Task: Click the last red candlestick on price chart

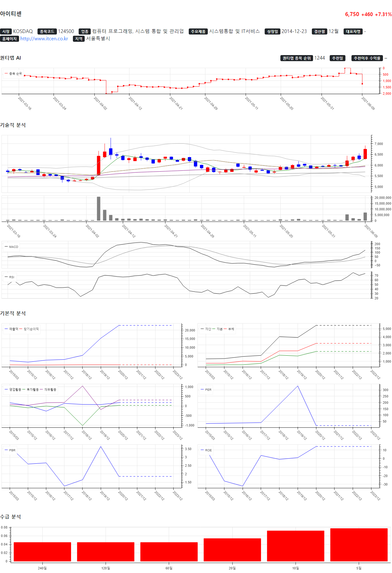Action: 365,154
